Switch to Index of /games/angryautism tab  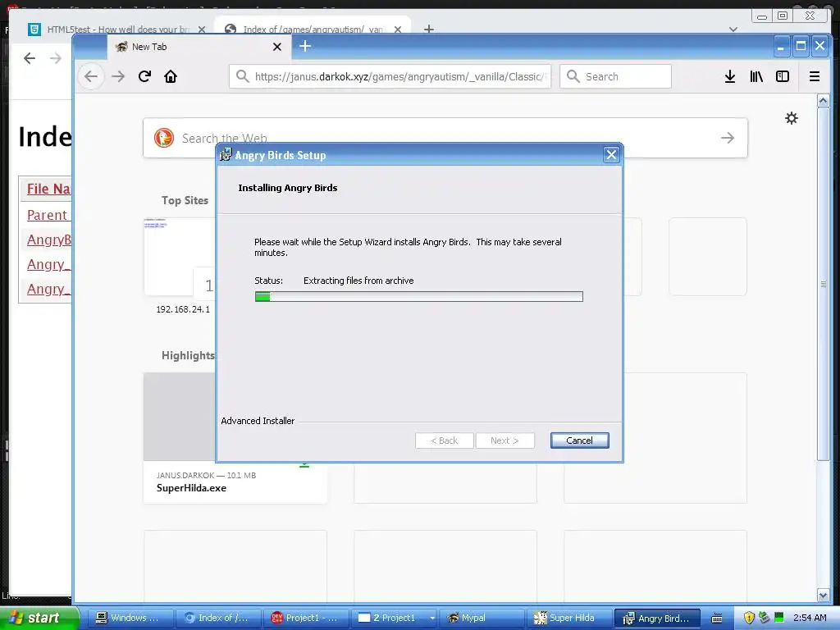point(313,30)
